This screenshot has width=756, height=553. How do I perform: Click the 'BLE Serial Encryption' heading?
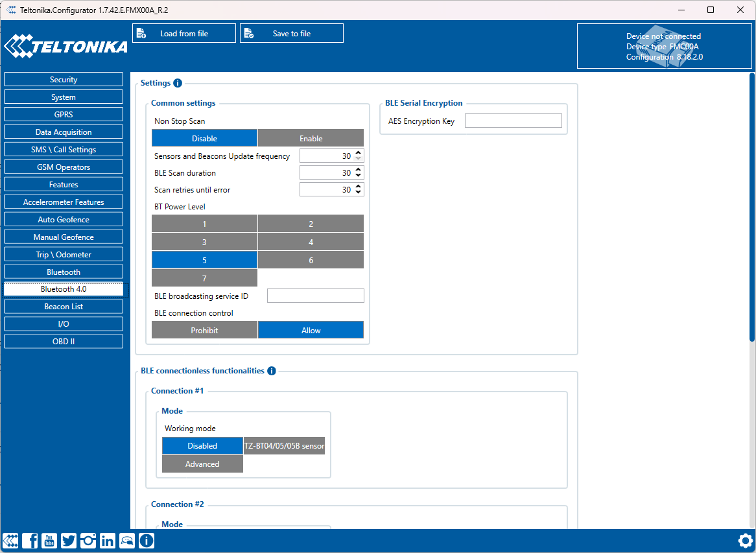[424, 102]
